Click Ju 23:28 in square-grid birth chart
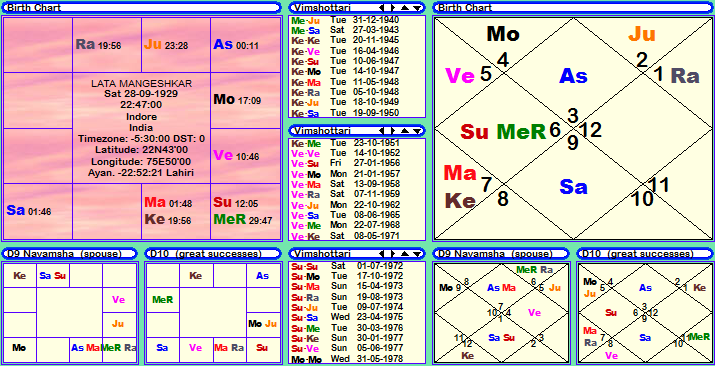The width and height of the screenshot is (715, 366). pos(166,45)
